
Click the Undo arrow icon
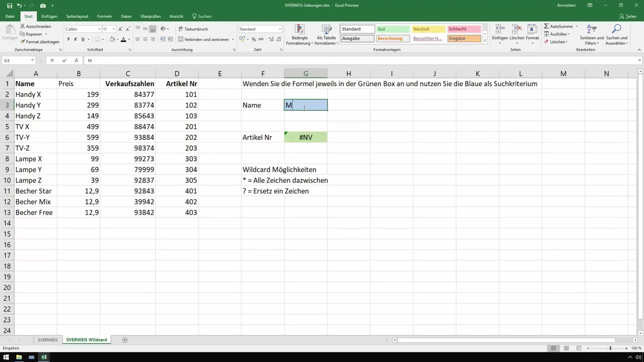tap(19, 5)
